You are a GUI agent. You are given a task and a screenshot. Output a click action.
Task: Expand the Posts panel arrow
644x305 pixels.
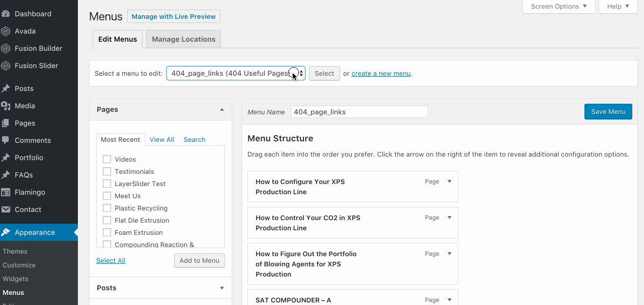click(222, 288)
